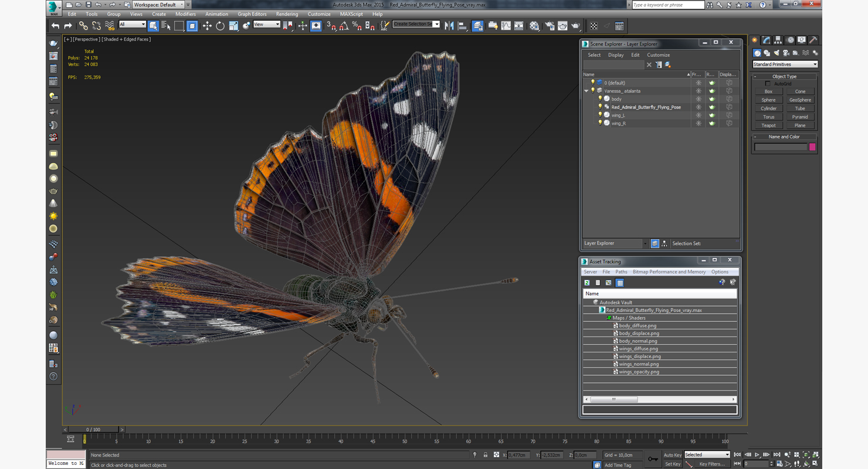Switch to the Display command panel
868x469 pixels.
pyautogui.click(x=802, y=40)
